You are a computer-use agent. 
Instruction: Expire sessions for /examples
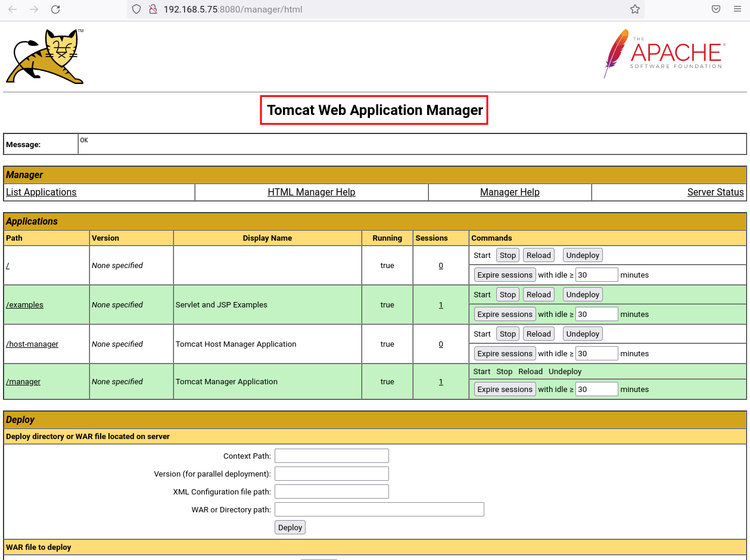click(x=505, y=314)
